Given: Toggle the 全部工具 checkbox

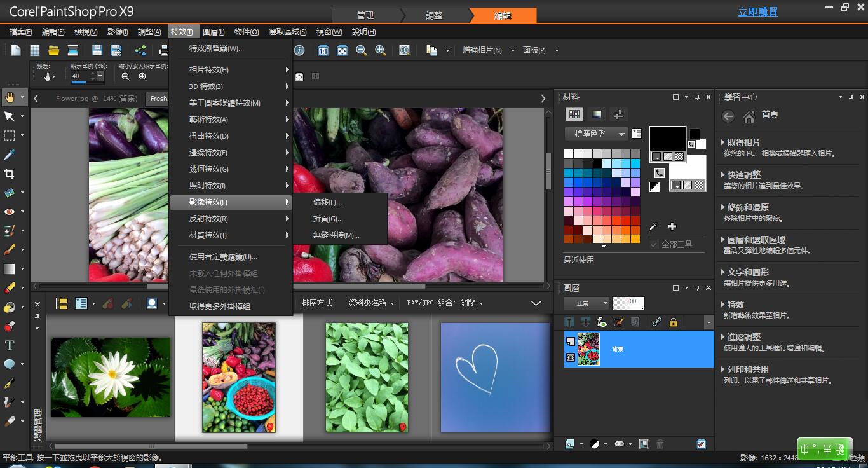Looking at the screenshot, I should [x=654, y=244].
